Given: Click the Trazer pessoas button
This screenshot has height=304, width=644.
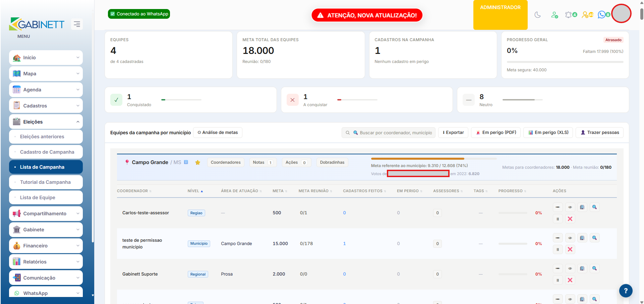Looking at the screenshot, I should (x=600, y=133).
